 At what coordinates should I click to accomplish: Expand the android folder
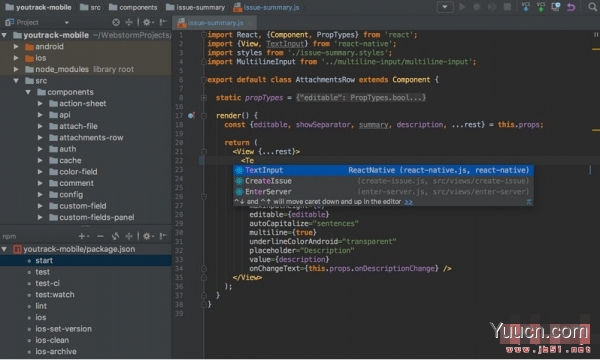point(16,47)
